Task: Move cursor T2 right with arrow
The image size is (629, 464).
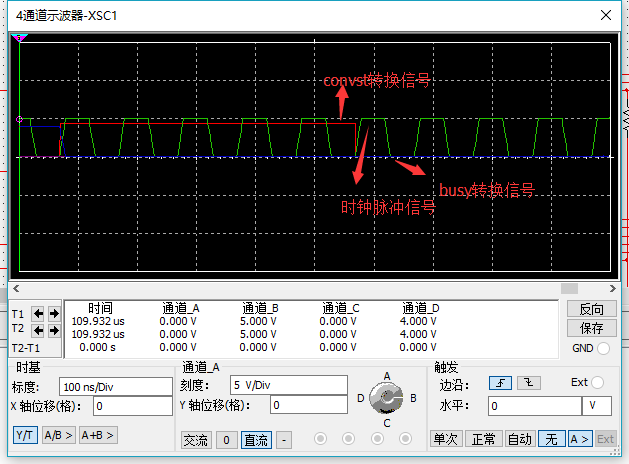Action: [54, 330]
